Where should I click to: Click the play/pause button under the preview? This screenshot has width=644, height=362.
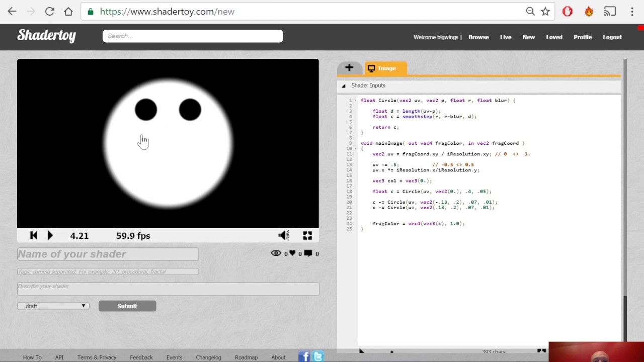point(50,235)
